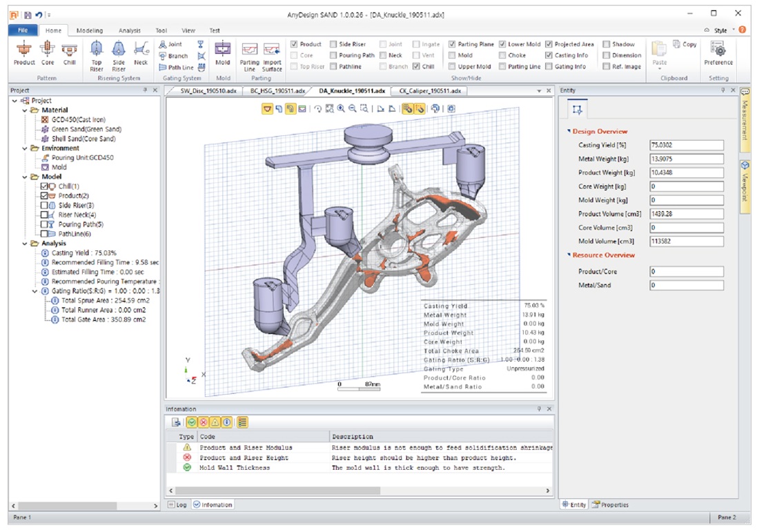Screen dimensions: 757x532
Task: Open the Style dropdown
Action: (x=723, y=30)
